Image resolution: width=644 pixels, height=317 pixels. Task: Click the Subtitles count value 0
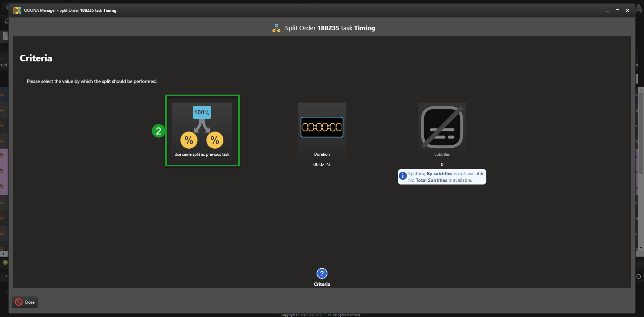coord(442,164)
